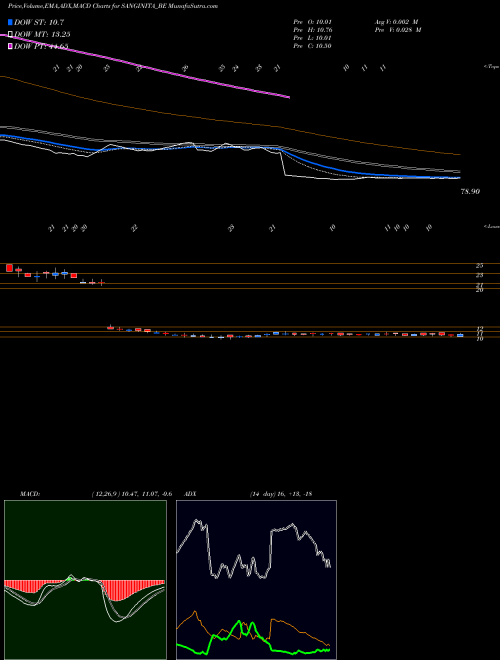Click the white DOW MT legend swatch
The image size is (500, 660).
point(10,34)
